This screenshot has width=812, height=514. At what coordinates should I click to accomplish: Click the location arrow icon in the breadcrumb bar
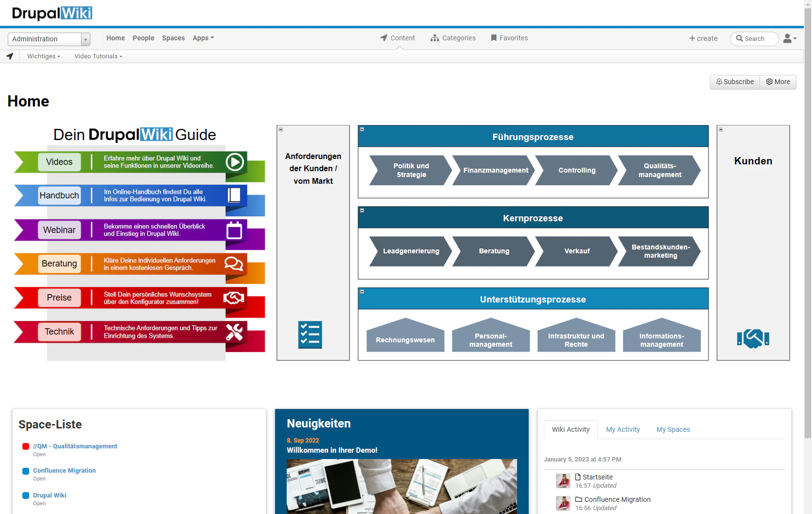pos(10,56)
